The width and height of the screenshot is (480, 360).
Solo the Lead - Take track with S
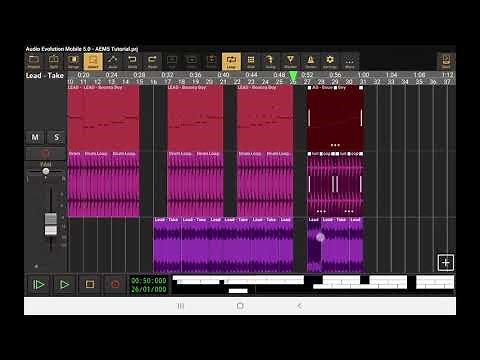(x=56, y=137)
